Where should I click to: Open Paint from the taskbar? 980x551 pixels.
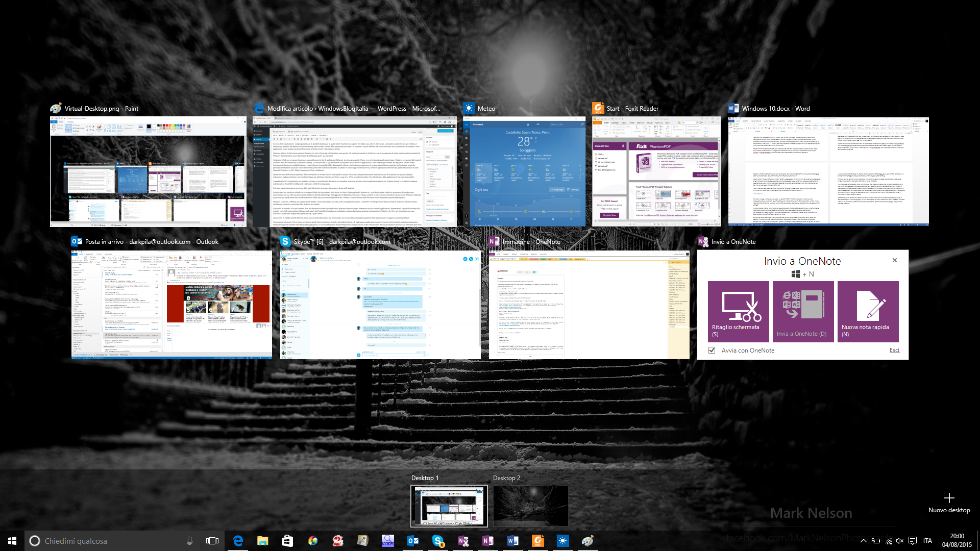[x=587, y=541]
